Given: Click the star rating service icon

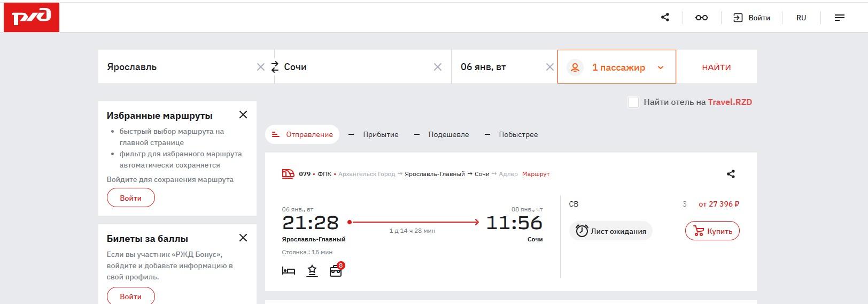Looking at the screenshot, I should point(312,271).
